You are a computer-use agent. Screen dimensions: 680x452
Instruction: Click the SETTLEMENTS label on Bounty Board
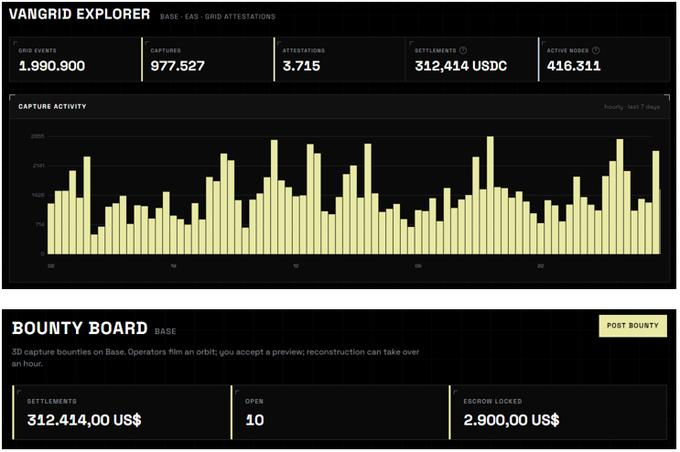pos(52,402)
